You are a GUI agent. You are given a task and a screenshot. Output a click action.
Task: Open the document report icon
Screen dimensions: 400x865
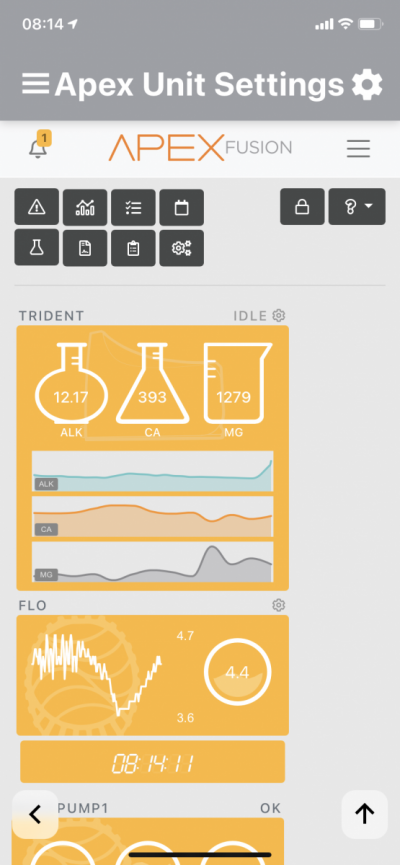(85, 248)
